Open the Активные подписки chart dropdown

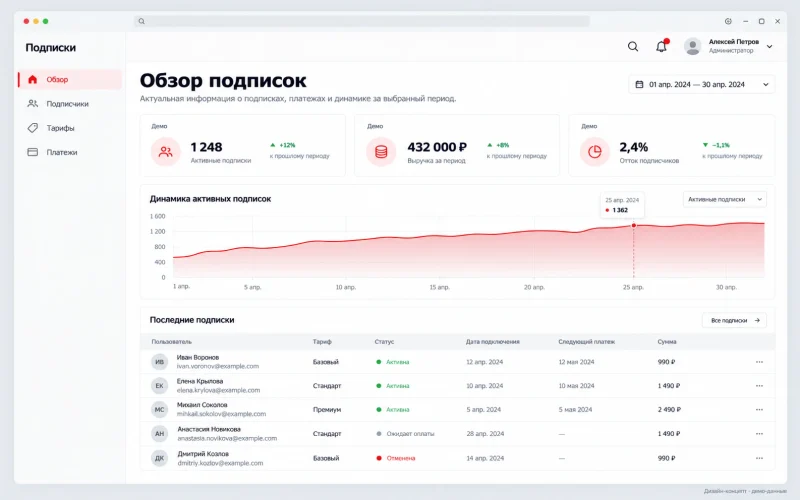point(724,199)
